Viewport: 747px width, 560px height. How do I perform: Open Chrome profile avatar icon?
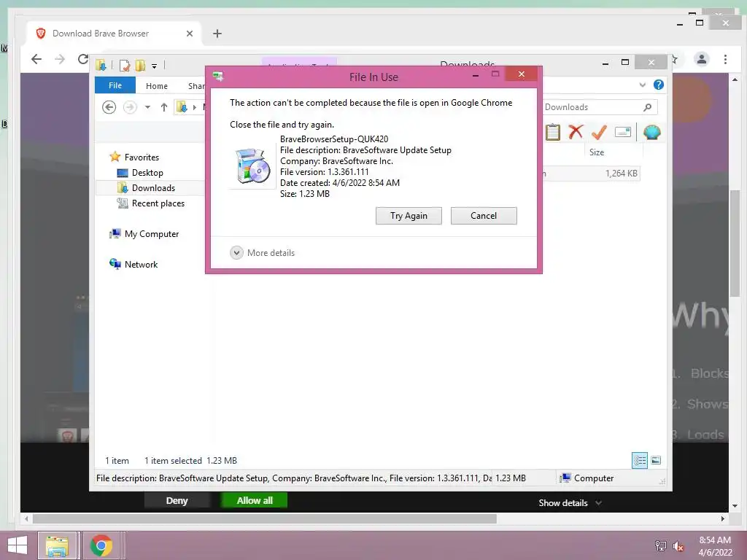[x=701, y=59]
